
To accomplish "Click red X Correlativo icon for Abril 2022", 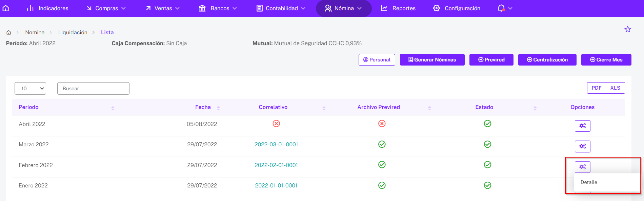I will tap(276, 124).
